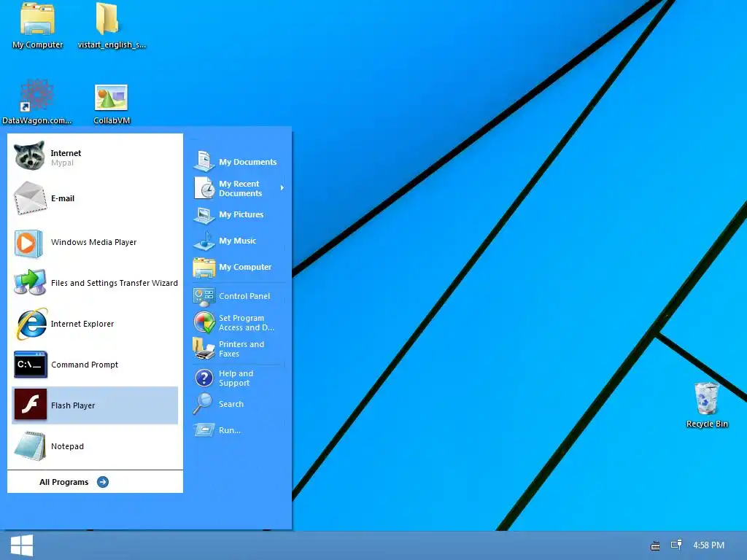Launch Internet Explorer icon
This screenshot has width=747, height=560.
click(x=31, y=324)
